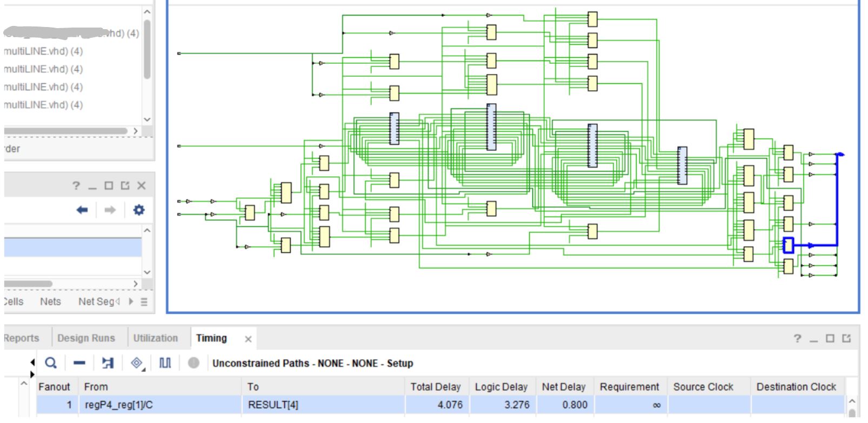Click the waveform pulse icon in Timing toolbar
868x423 pixels.
(x=165, y=363)
